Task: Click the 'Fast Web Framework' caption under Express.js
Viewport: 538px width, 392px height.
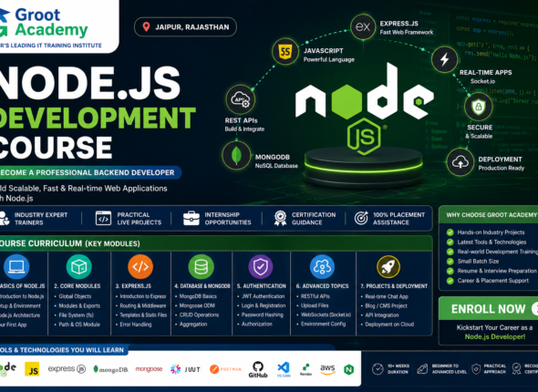Action: point(407,32)
